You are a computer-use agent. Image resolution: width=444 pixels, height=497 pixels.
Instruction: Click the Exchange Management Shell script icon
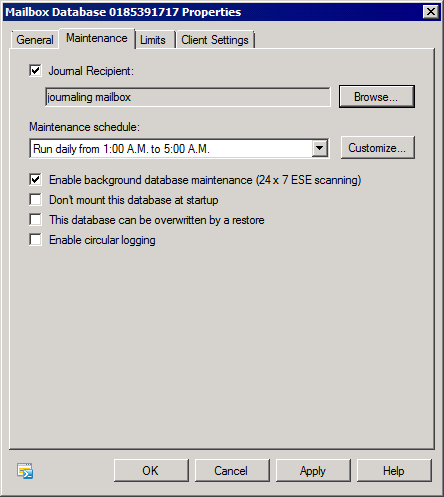tap(25, 471)
